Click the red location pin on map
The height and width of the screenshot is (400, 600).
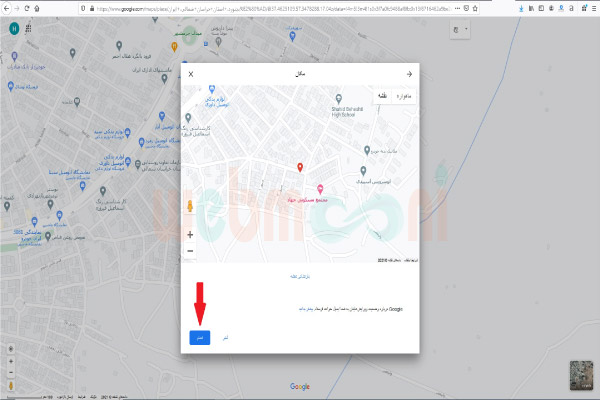click(x=300, y=167)
